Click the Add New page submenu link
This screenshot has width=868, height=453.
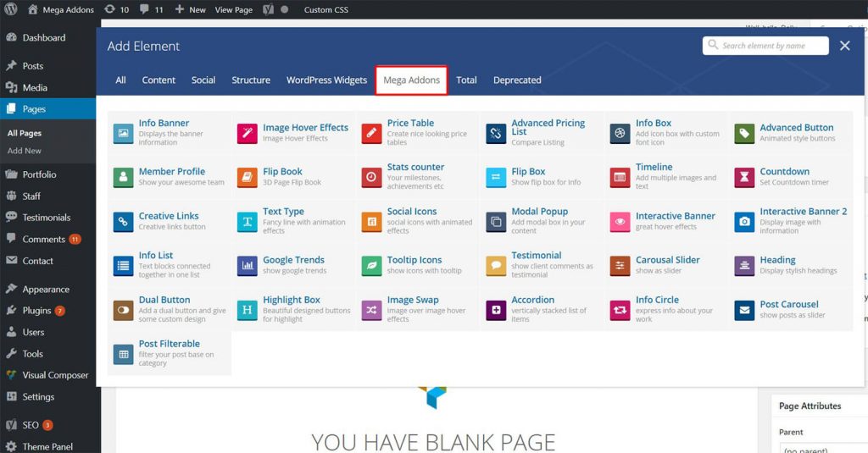(x=25, y=151)
